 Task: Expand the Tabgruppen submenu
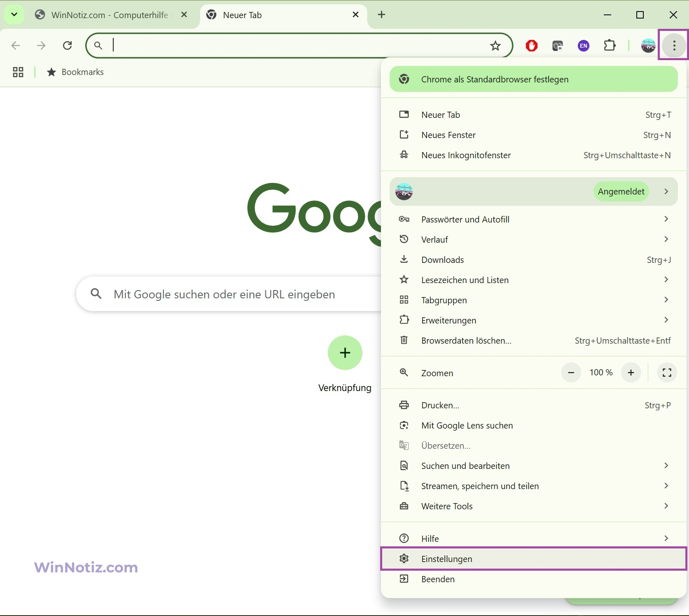point(533,300)
